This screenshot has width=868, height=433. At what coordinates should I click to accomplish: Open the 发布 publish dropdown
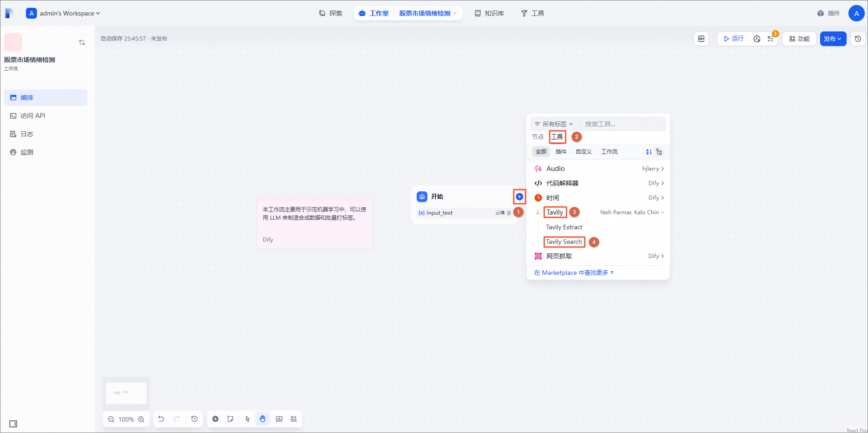point(833,39)
